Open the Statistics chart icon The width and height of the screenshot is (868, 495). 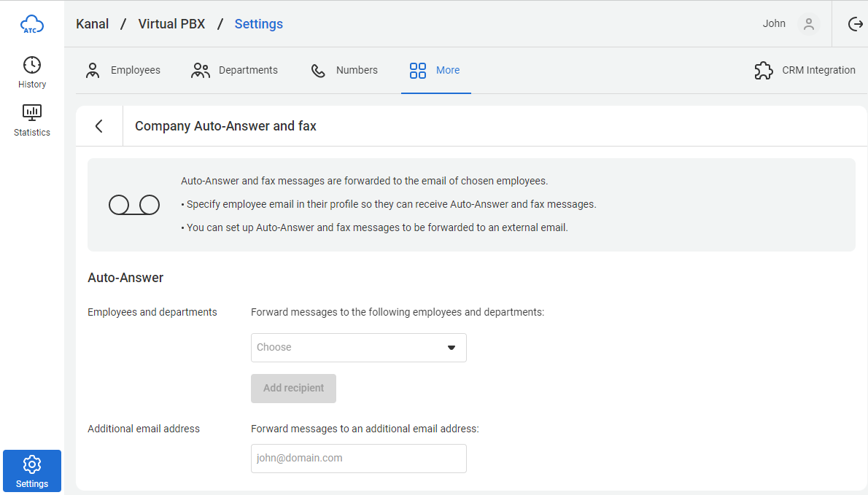(x=32, y=112)
